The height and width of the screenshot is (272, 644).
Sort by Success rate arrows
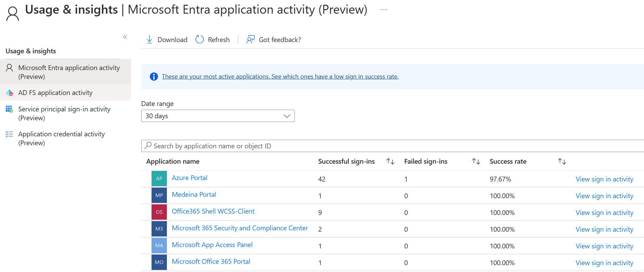coord(562,161)
